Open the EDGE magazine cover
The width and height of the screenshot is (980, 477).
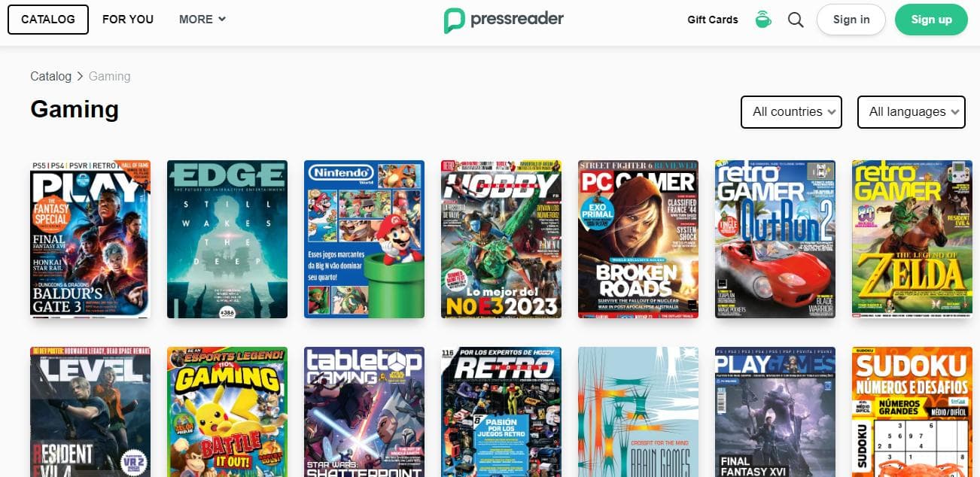coord(227,239)
